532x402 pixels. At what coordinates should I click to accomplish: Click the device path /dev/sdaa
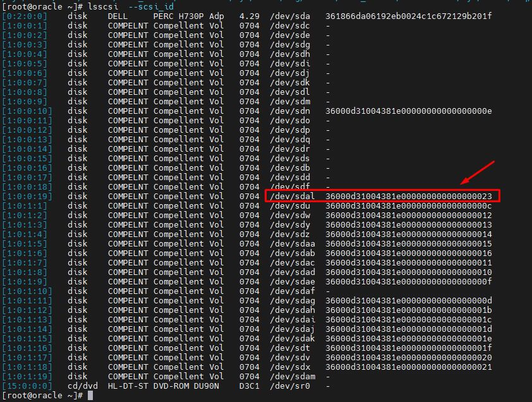[293, 244]
